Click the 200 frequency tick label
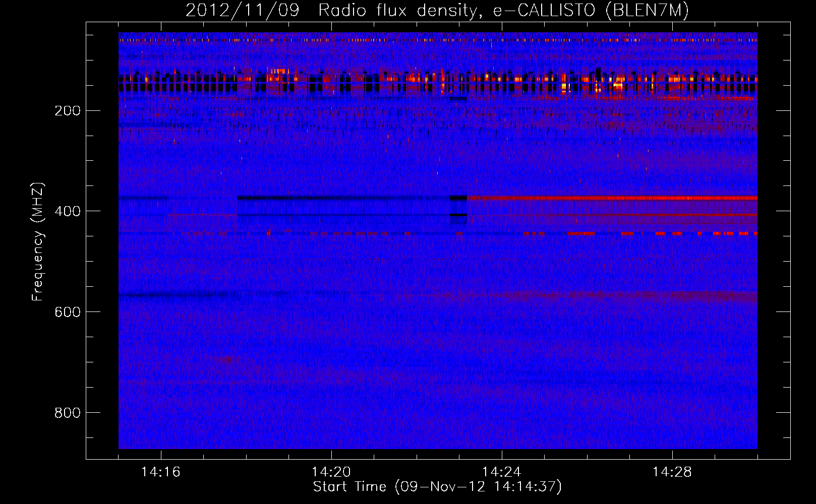Viewport: 816px width, 504px height. pos(68,110)
